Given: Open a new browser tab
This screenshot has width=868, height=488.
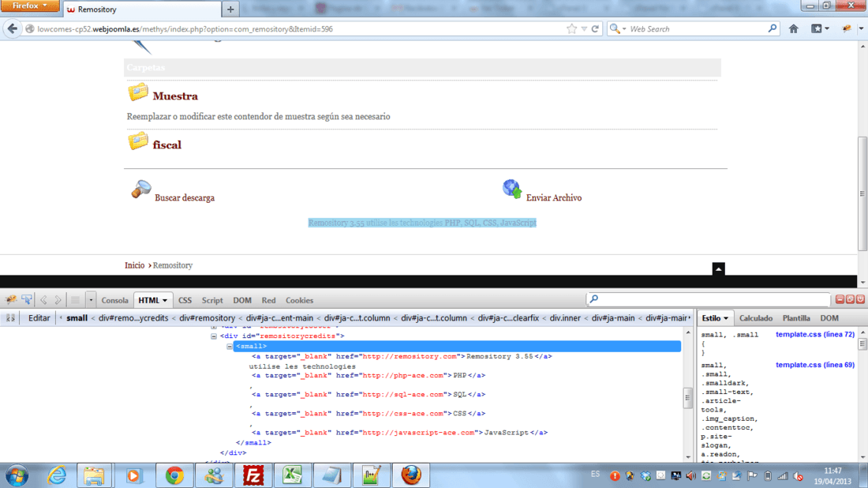Looking at the screenshot, I should (230, 9).
